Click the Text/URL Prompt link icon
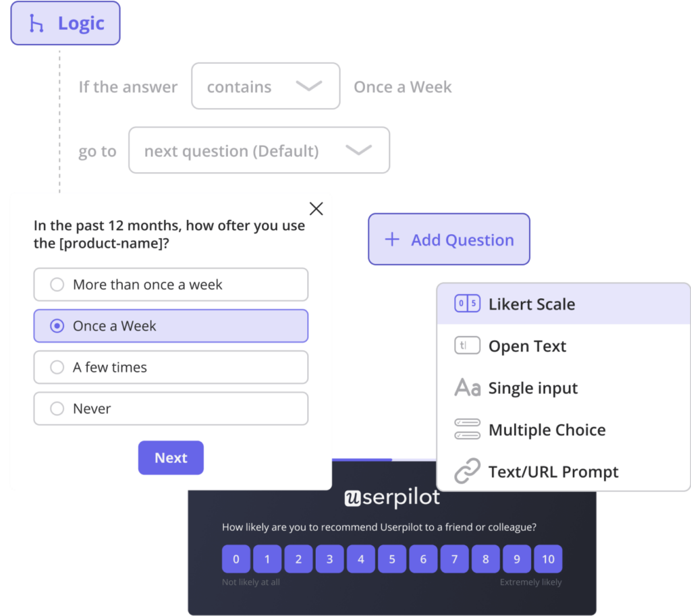The width and height of the screenshot is (691, 616). (x=467, y=472)
